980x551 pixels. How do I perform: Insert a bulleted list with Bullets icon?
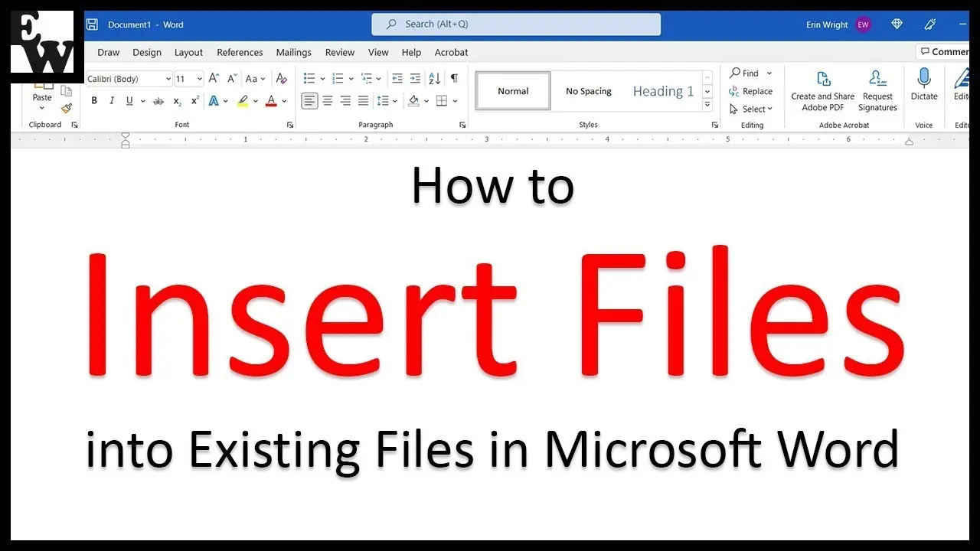pos(309,78)
